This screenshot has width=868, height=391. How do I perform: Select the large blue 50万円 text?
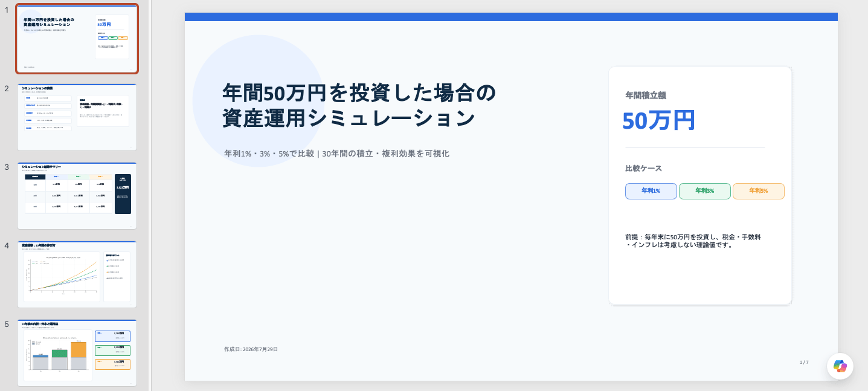pos(659,120)
